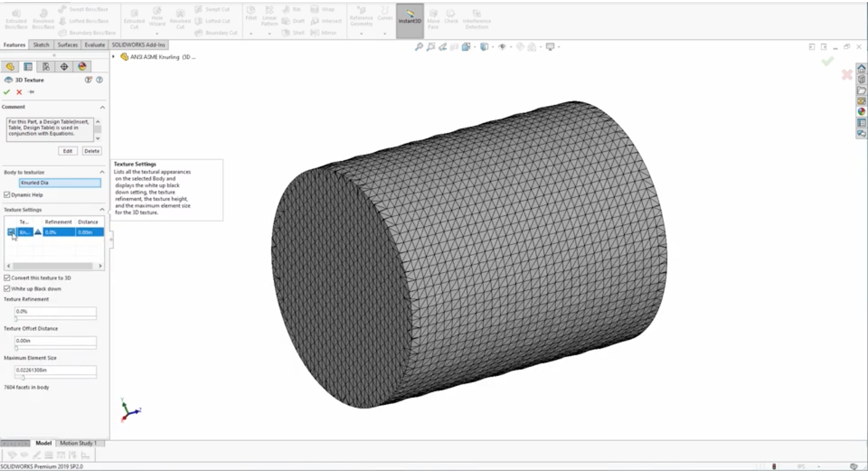Switch to the Evaluate tab
Viewport: 868px width, 475px height.
(95, 45)
